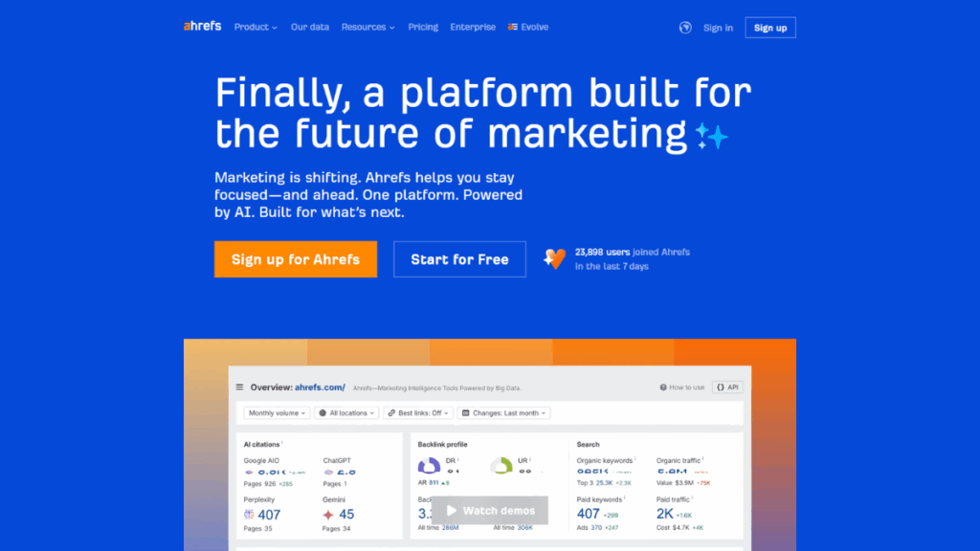
Task: Click the Perplexity icon in AI citations
Action: click(247, 514)
